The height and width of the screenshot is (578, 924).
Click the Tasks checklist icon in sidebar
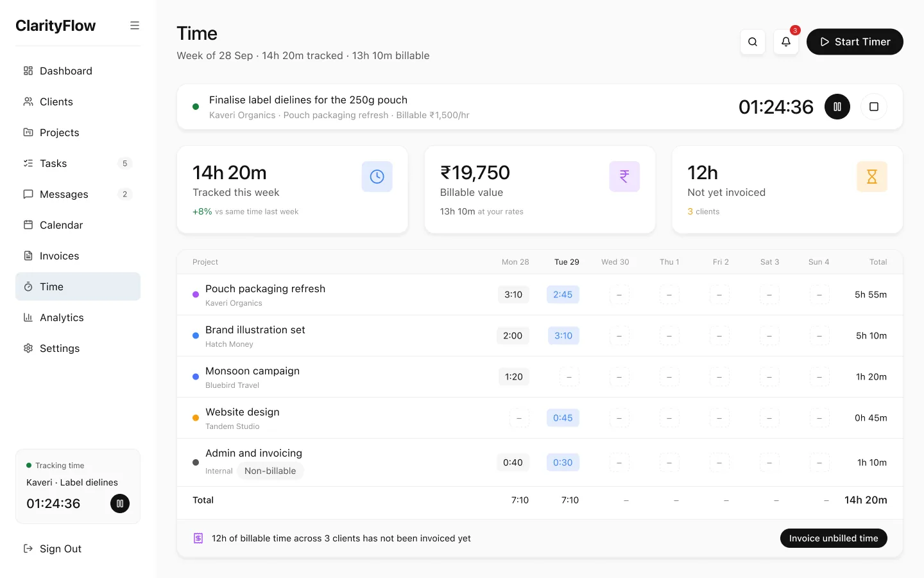(x=28, y=163)
